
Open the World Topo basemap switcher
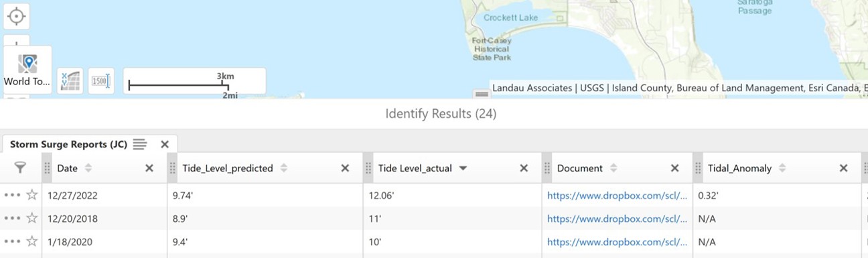[x=27, y=70]
